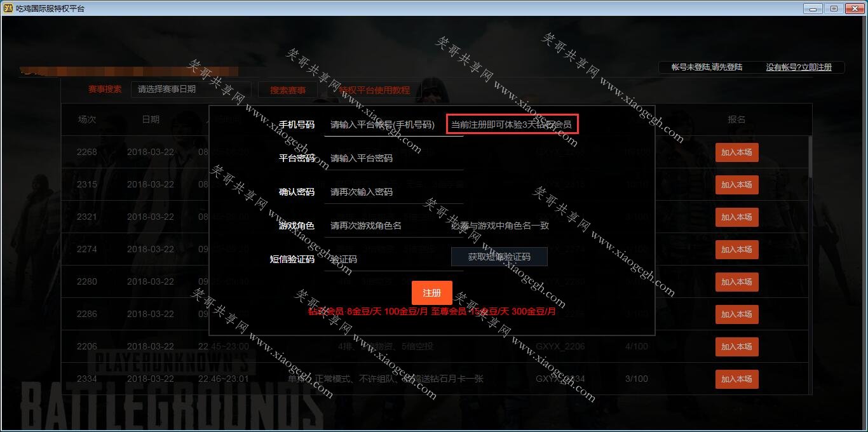Viewport: 868px width, 432px height.
Task: Click the 平台密码 password input field
Action: tap(394, 158)
